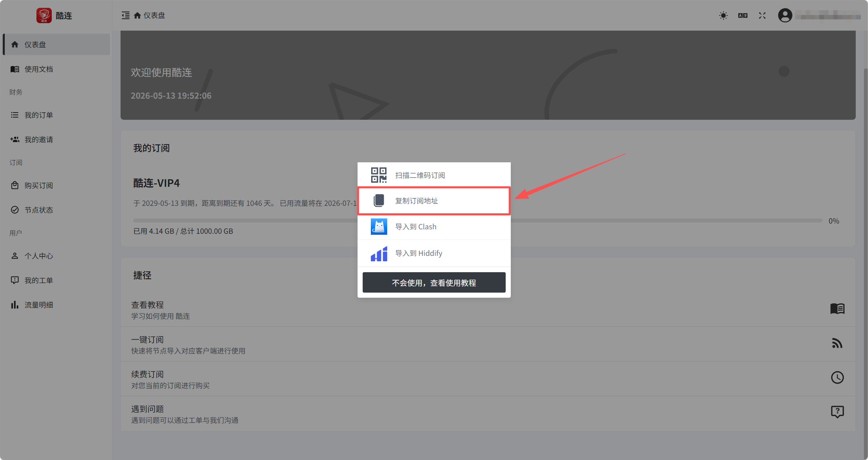The image size is (868, 460).
Task: Click the 0% usage percentage label
Action: tap(834, 221)
